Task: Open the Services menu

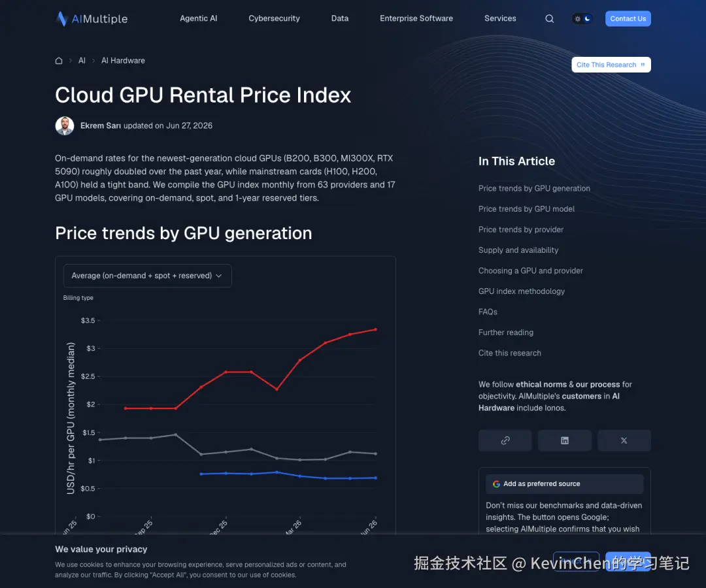Action: click(x=500, y=18)
